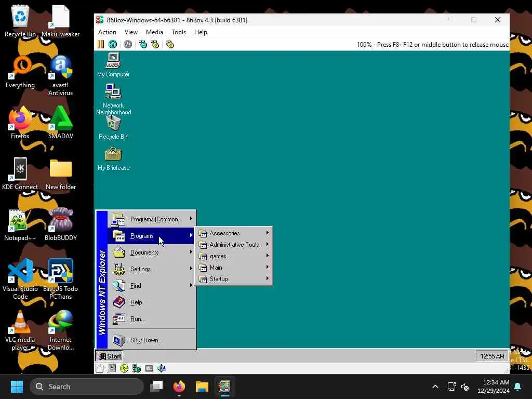Open Task View on the host taskbar

coord(156,387)
